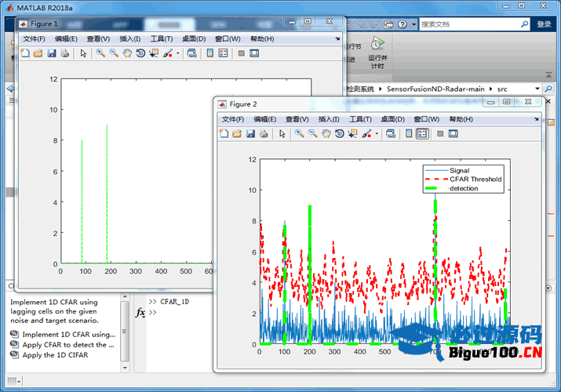Open 编辑(E) menu in Figure 1

[66, 39]
